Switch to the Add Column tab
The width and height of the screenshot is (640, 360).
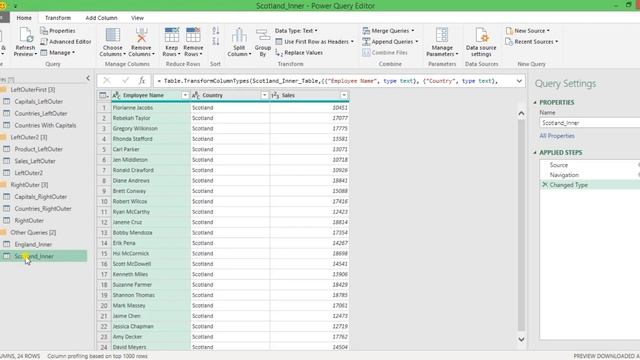(x=101, y=18)
